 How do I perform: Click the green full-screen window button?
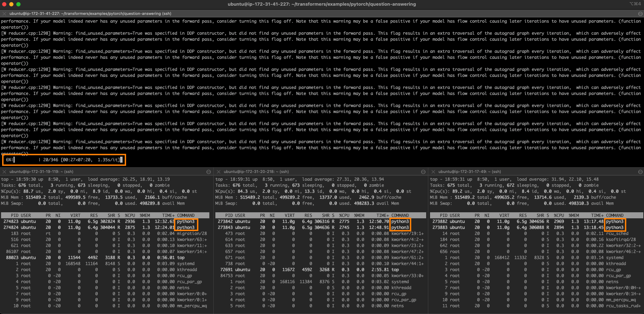(x=18, y=4)
